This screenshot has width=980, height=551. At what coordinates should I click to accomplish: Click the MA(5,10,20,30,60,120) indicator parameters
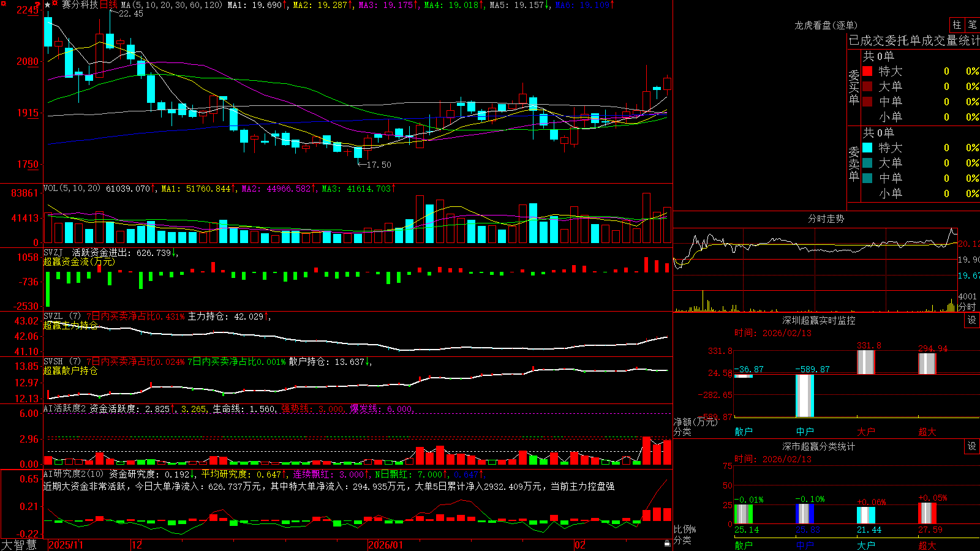pyautogui.click(x=171, y=5)
